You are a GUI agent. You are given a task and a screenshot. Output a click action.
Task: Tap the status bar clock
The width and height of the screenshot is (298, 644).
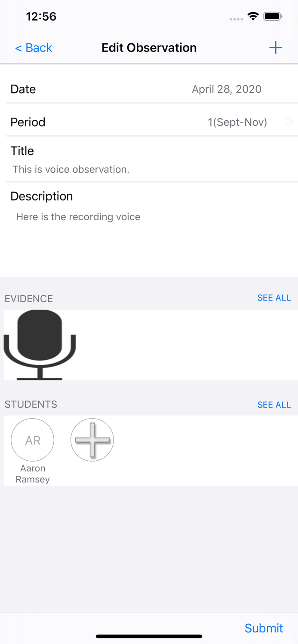tap(41, 17)
